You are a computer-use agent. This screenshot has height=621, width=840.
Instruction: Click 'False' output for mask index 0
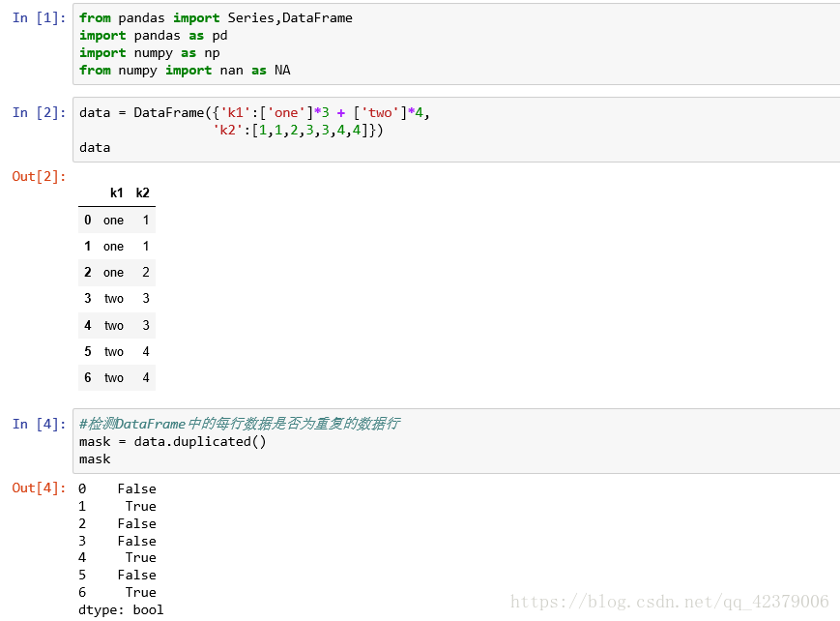137,488
